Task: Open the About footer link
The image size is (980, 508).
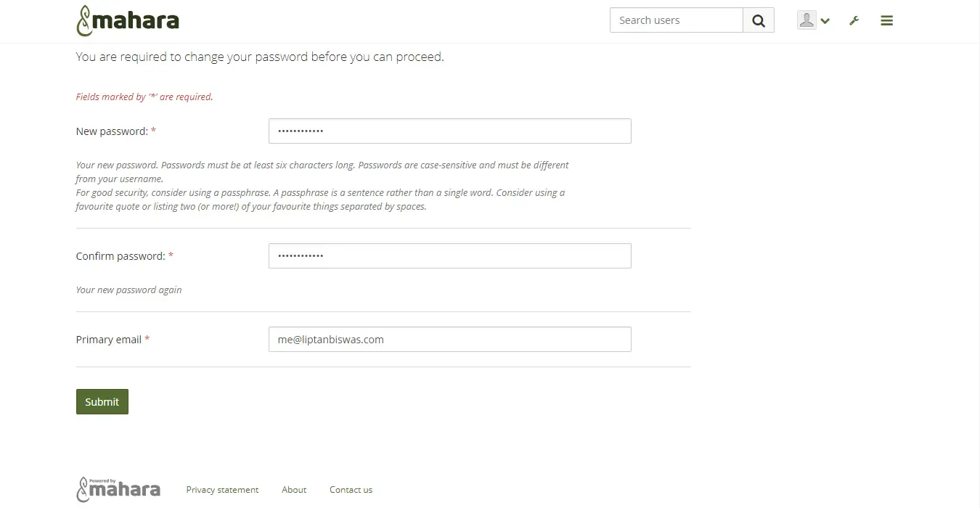Action: tap(294, 490)
